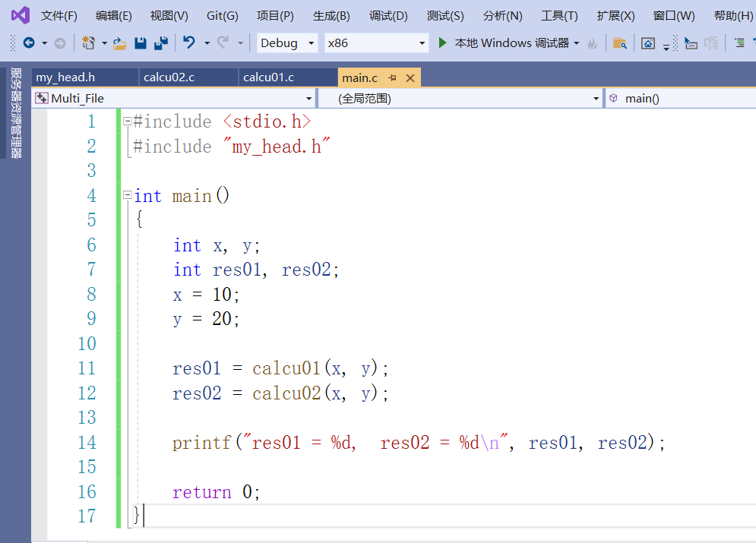Open the 窗口(W) menu
Screen dimensions: 756x543
click(674, 16)
